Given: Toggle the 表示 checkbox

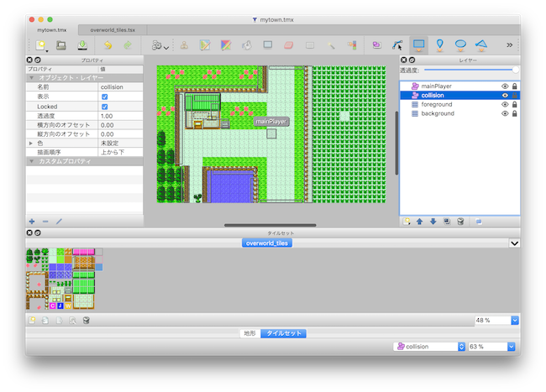Looking at the screenshot, I should pos(104,97).
